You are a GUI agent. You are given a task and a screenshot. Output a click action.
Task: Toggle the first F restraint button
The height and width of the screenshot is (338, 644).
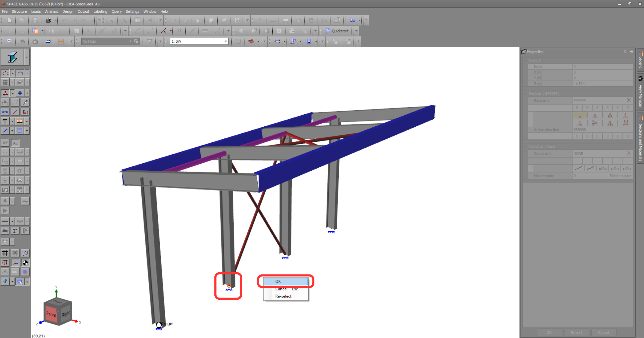pos(577,108)
